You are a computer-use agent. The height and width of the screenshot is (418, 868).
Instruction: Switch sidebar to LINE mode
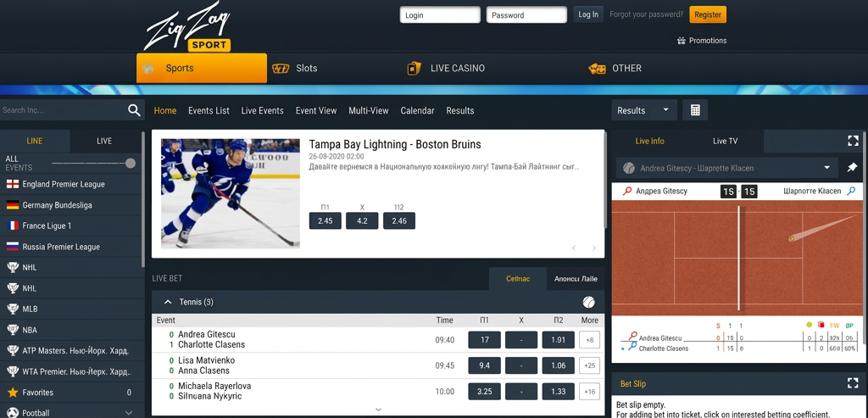tap(35, 141)
